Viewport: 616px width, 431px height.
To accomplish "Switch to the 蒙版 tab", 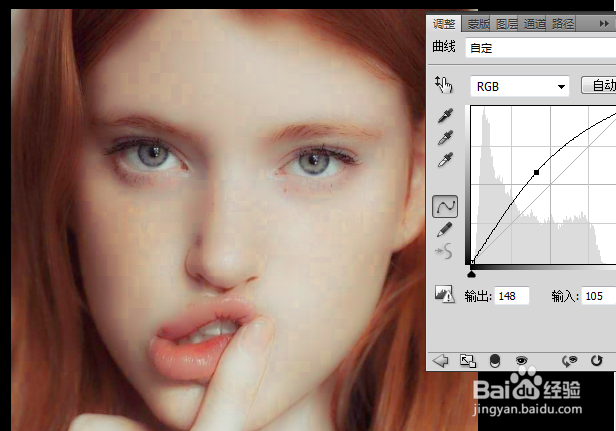I will tap(478, 24).
